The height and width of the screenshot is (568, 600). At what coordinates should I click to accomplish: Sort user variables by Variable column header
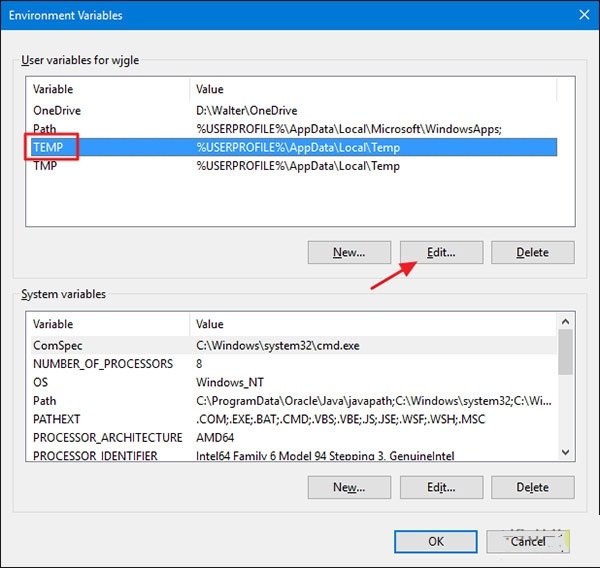point(107,89)
